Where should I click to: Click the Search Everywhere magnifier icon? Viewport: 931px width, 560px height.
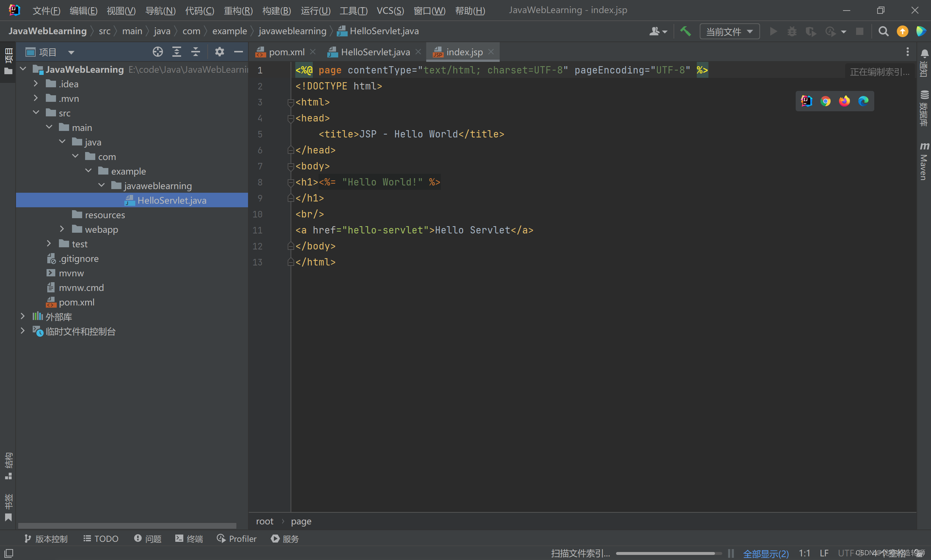click(883, 31)
